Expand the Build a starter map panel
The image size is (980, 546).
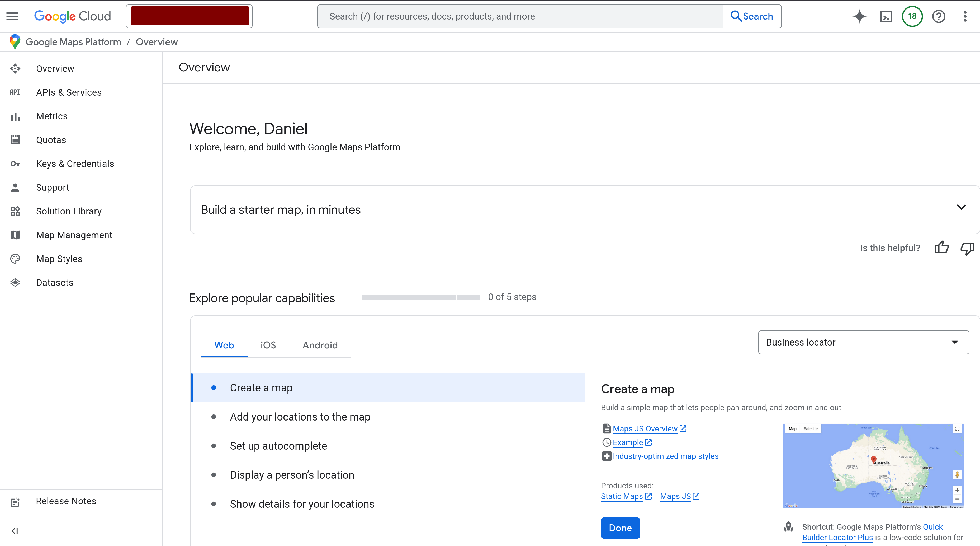click(961, 208)
